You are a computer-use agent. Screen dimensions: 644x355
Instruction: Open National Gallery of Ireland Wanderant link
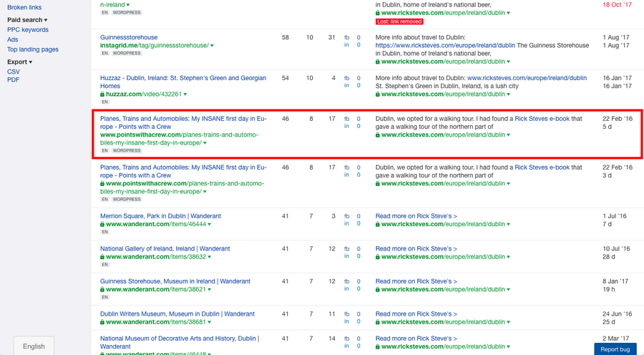pyautogui.click(x=165, y=248)
